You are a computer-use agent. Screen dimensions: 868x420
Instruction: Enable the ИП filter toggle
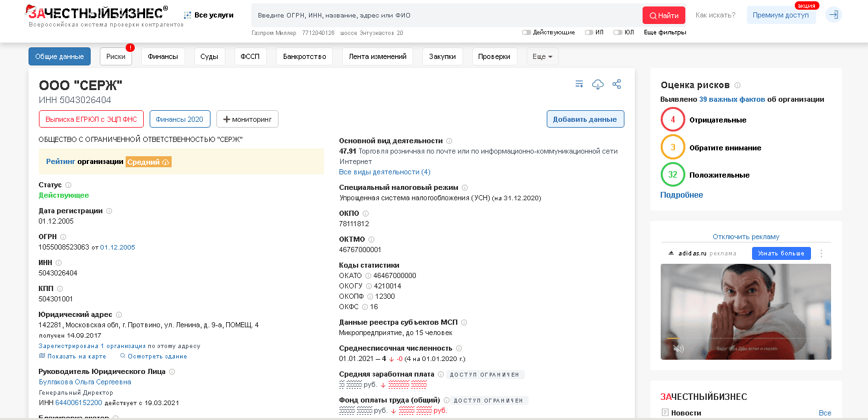click(589, 32)
